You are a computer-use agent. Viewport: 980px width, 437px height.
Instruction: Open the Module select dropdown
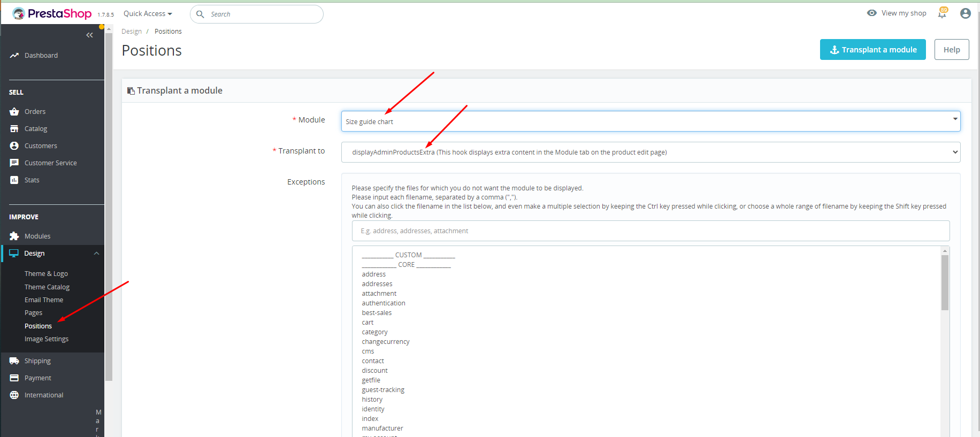point(651,121)
